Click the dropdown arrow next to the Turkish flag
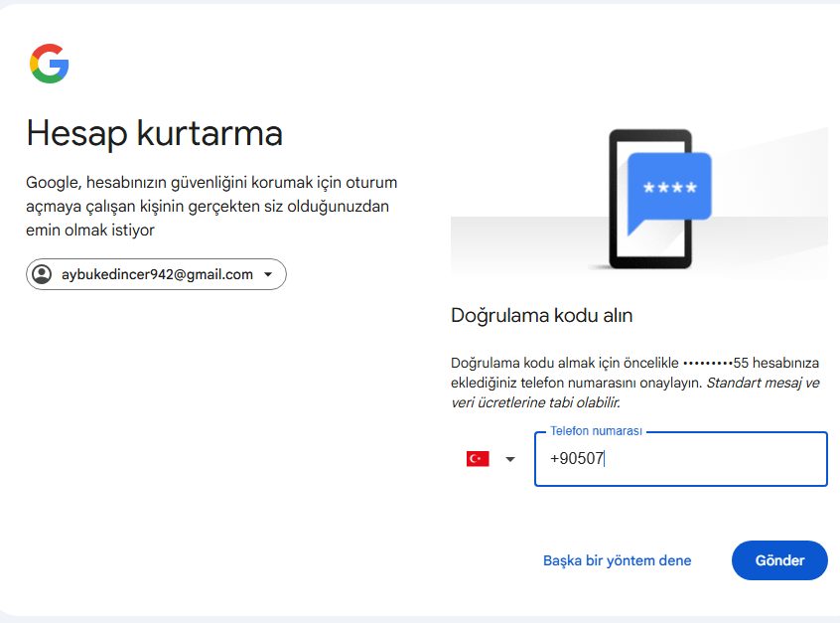The height and width of the screenshot is (623, 840). click(x=510, y=459)
